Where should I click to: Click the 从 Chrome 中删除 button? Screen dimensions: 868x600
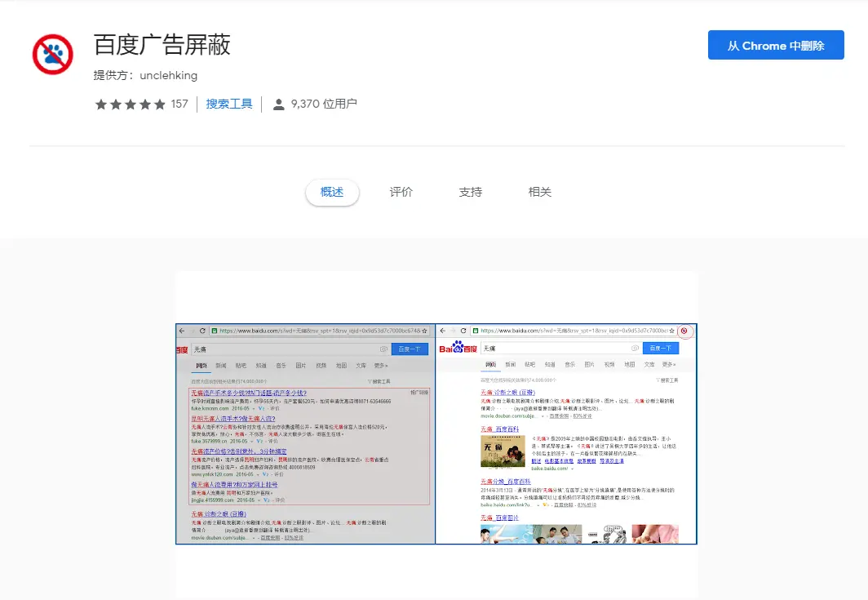(776, 45)
